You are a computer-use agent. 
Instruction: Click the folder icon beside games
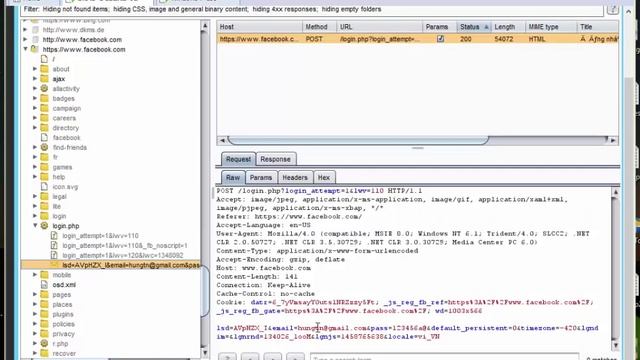click(x=44, y=167)
